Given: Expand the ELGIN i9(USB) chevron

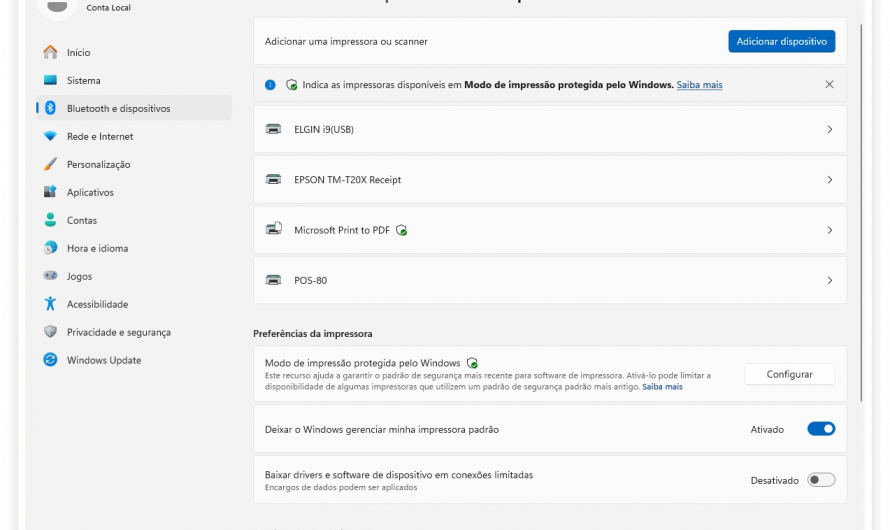Looking at the screenshot, I should click(x=829, y=129).
